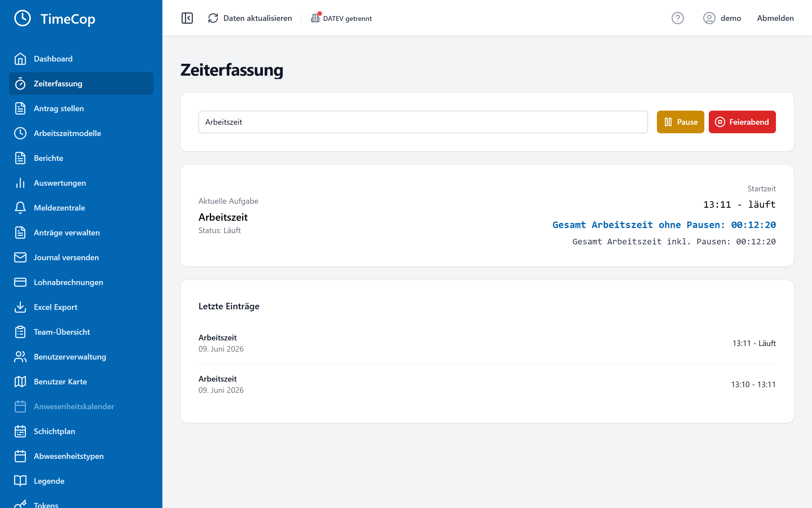The image size is (812, 508).
Task: Open Journal versenden menu entry
Action: click(81, 258)
